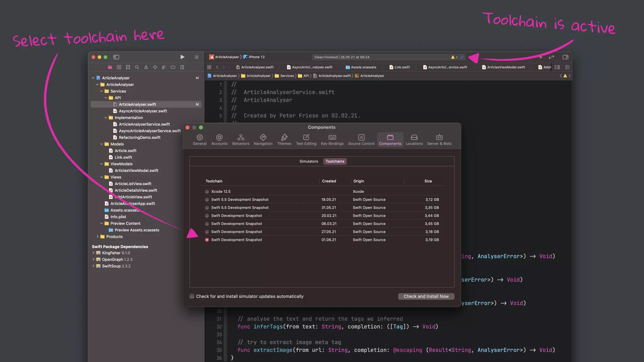644x362 pixels.
Task: Open Accounts preferences pane
Action: (219, 140)
